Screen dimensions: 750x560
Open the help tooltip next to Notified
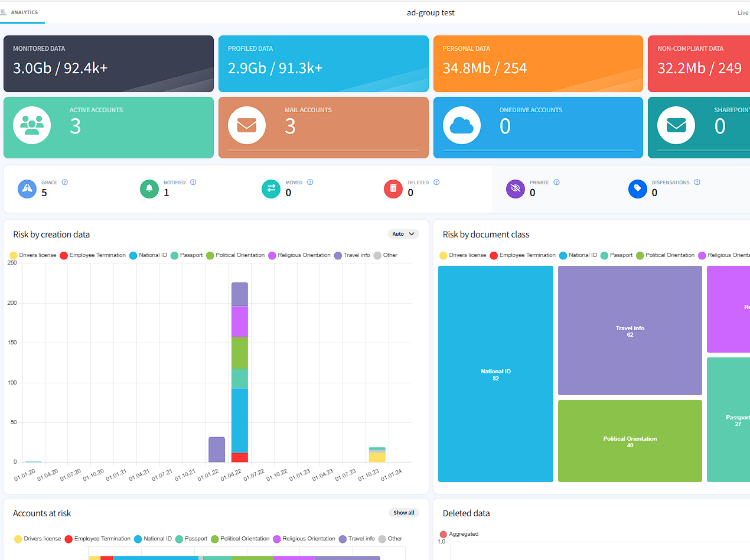click(x=193, y=182)
